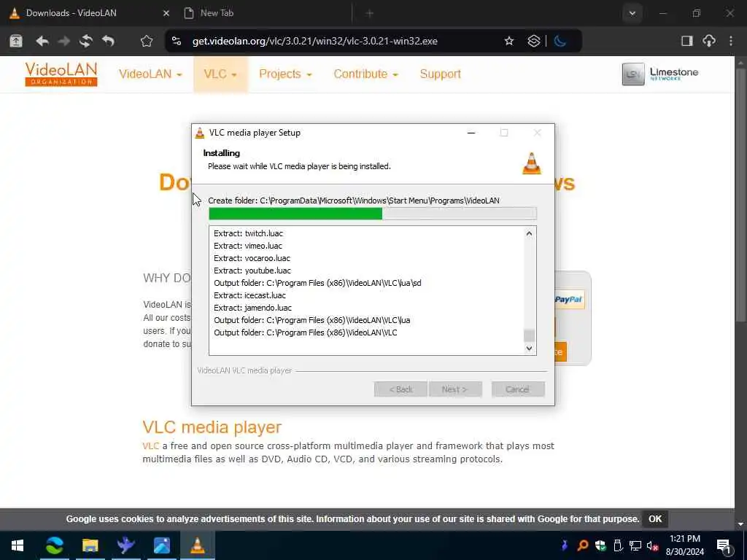Viewport: 747px width, 560px height.
Task: Open browser side panel icon
Action: pyautogui.click(x=686, y=41)
